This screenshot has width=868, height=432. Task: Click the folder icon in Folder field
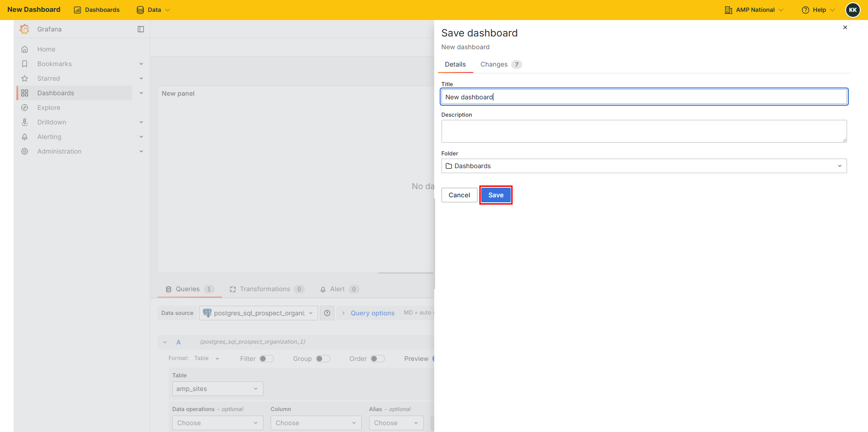[449, 166]
